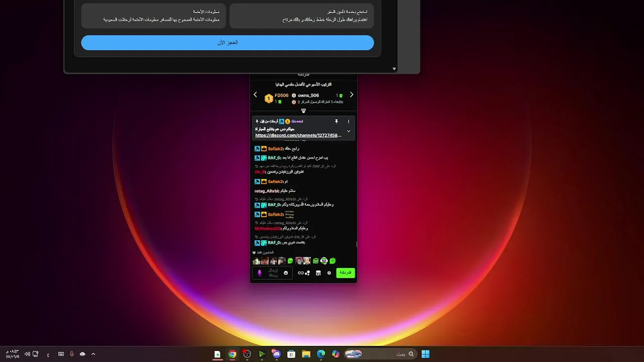Click username retag_Alhrbi in chat

point(267,191)
